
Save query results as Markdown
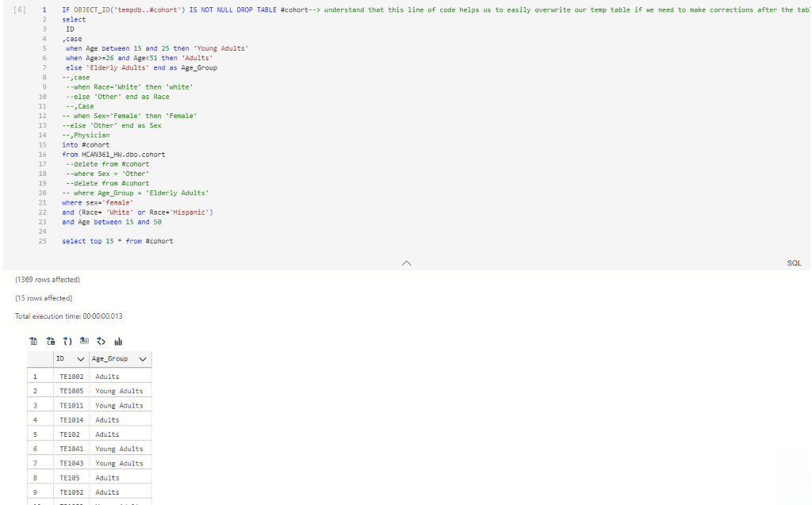click(84, 341)
